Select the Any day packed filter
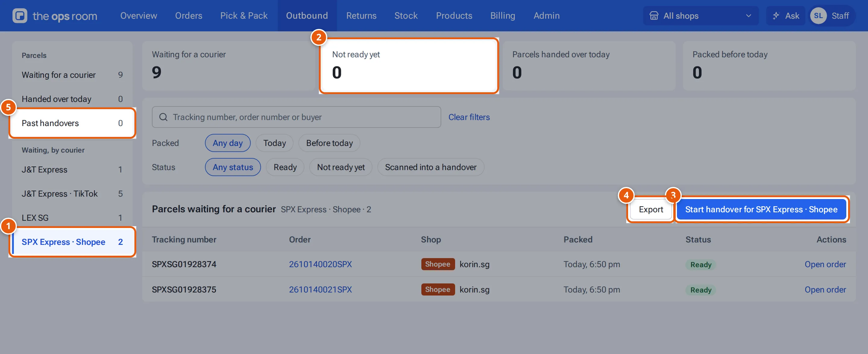 coord(228,143)
